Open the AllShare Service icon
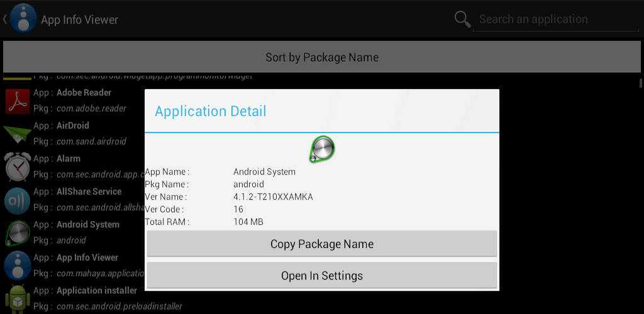644x314 pixels. click(x=17, y=200)
